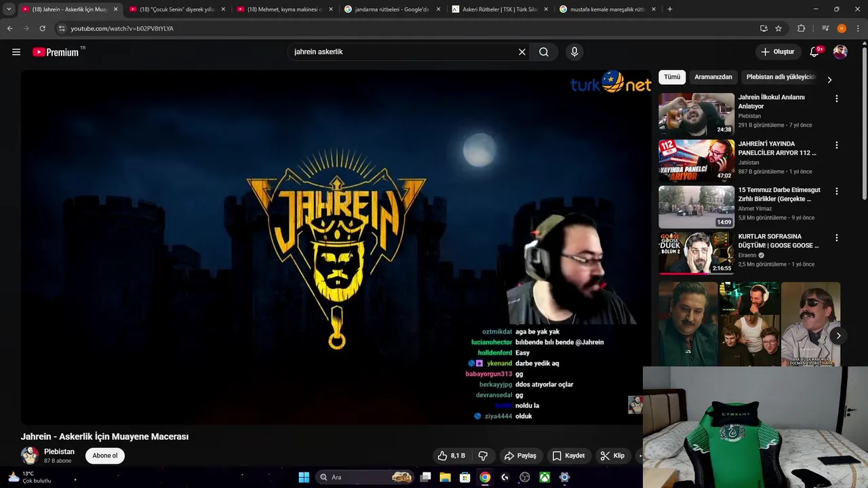The image size is (868, 488).
Task: Dislike the video with thumbs down
Action: (484, 455)
